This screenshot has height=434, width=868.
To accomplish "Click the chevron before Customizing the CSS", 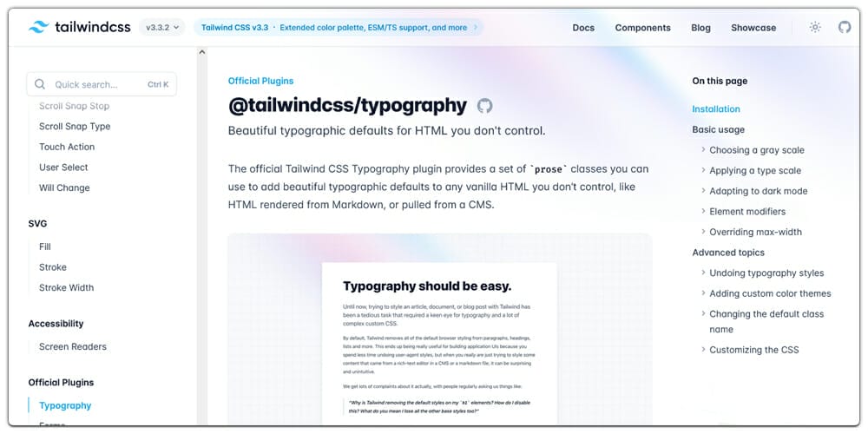I will [703, 349].
